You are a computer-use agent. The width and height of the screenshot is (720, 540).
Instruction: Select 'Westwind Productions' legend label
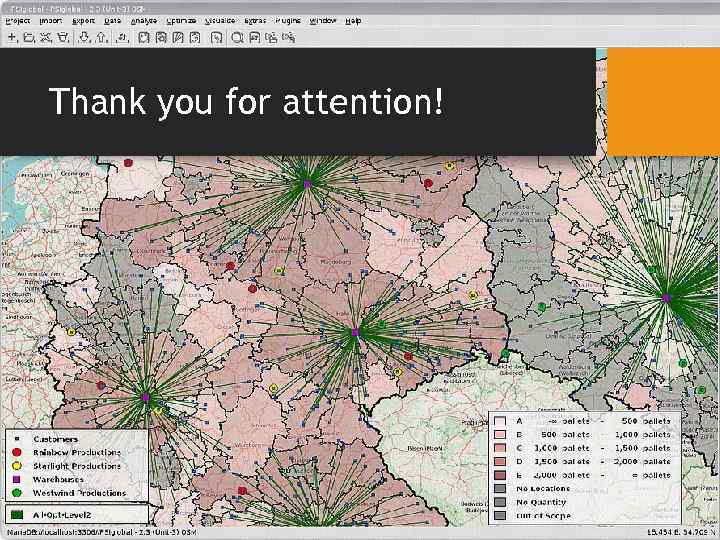[79, 493]
